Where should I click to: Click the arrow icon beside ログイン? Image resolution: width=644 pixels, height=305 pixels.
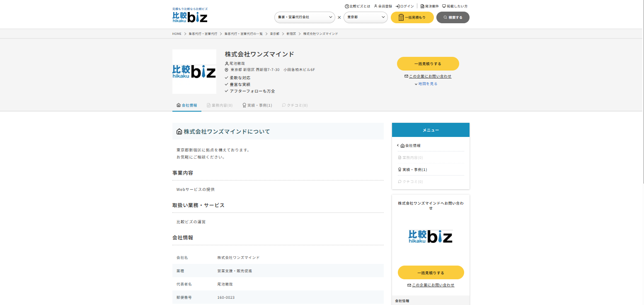click(397, 6)
